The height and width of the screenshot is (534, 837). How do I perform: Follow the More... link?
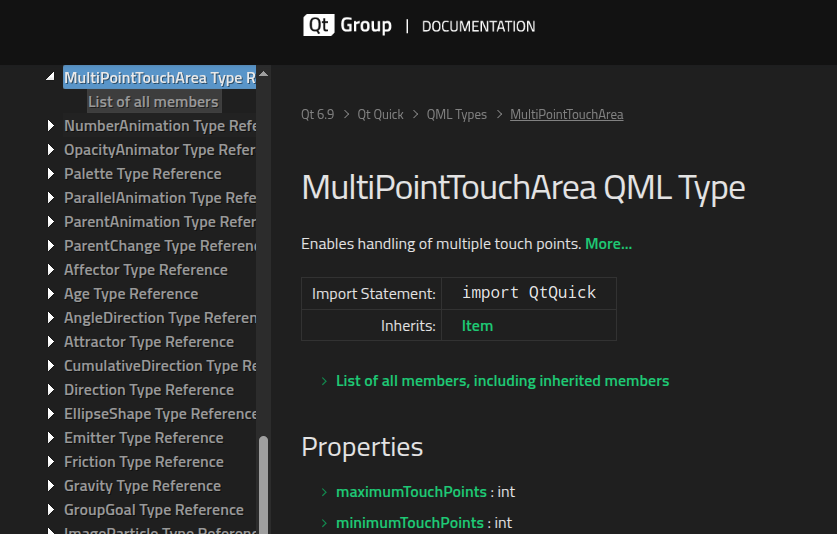click(608, 244)
